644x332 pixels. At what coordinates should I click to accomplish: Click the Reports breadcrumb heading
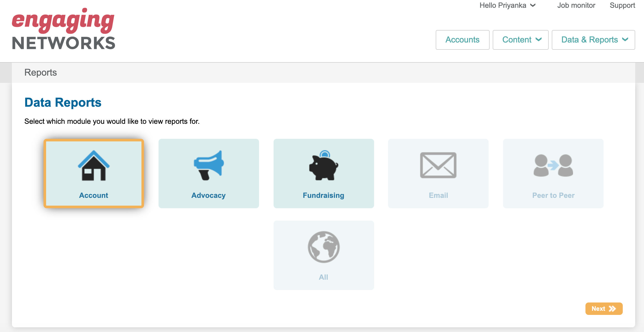click(41, 73)
